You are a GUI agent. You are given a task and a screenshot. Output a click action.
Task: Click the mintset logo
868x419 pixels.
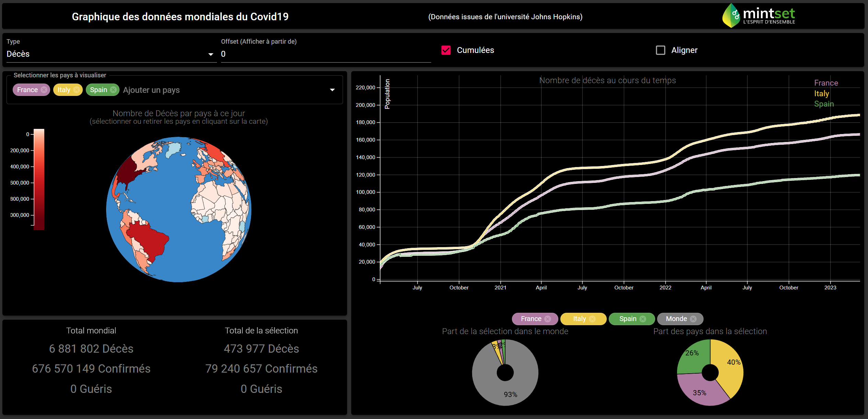759,16
